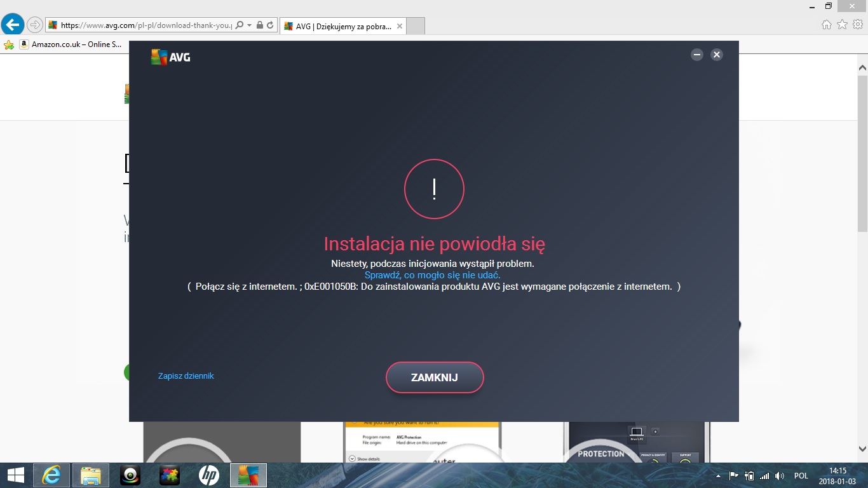Click Internet Explorer taskbar icon
Screen dimensions: 868x488
tap(51, 475)
